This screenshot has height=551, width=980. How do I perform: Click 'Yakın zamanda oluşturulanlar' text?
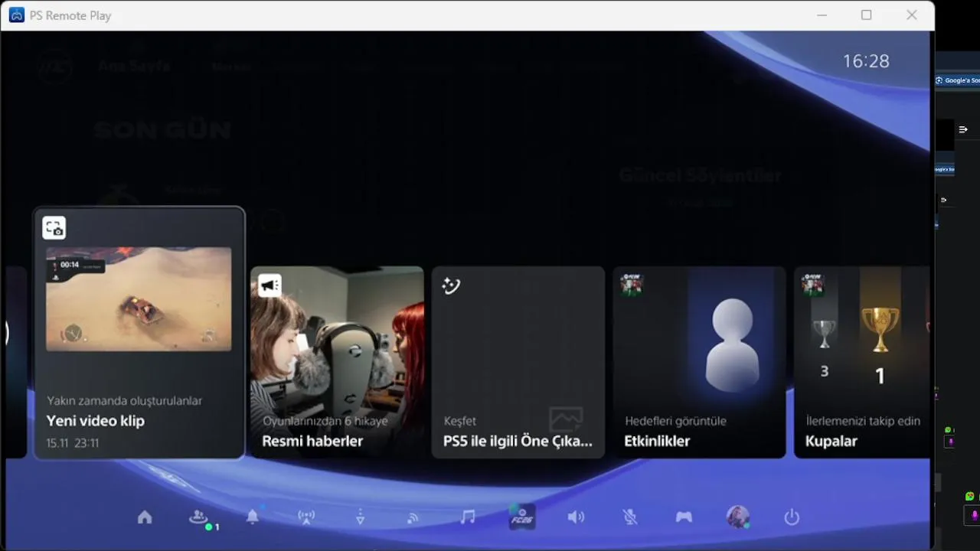click(x=125, y=400)
